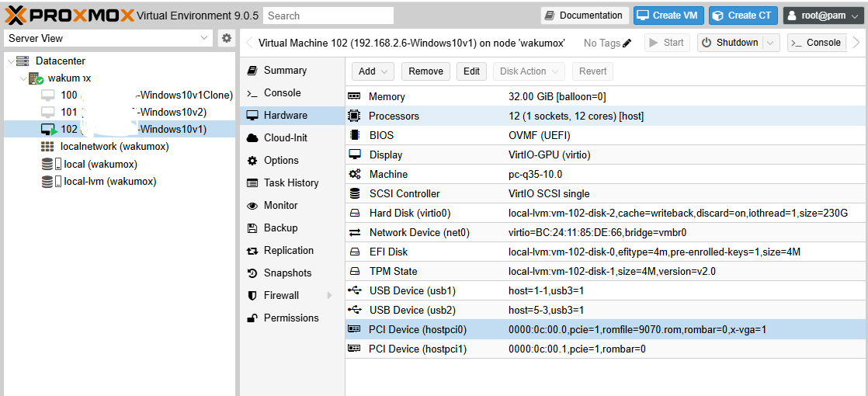Open the Permissions tab
The height and width of the screenshot is (396, 868).
click(x=292, y=318)
